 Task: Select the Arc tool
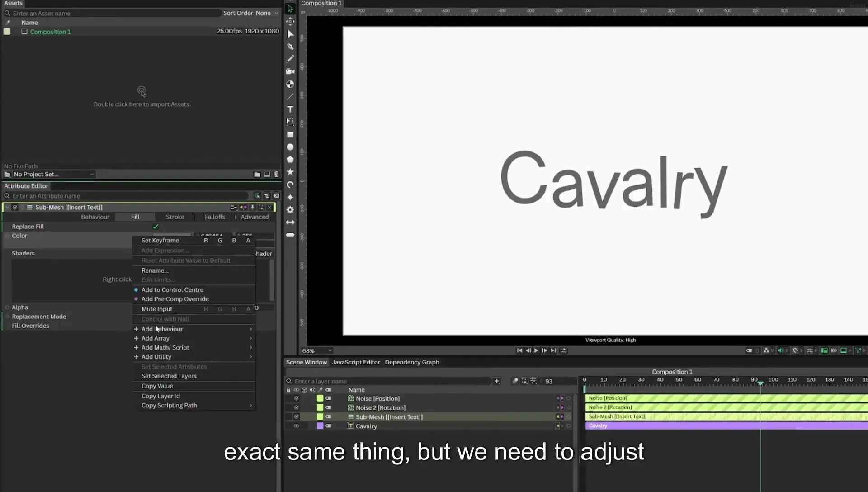point(290,185)
